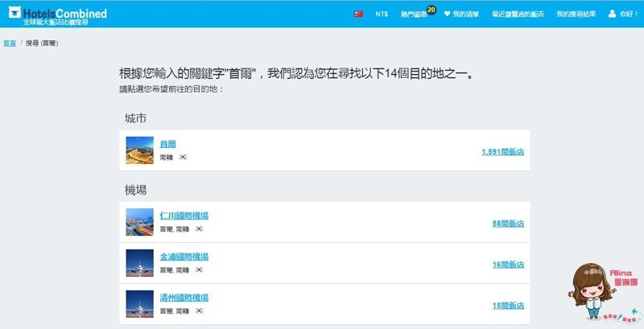Screen dimensions: 644x329
Task: Select the 首爾 city link
Action: (168, 144)
